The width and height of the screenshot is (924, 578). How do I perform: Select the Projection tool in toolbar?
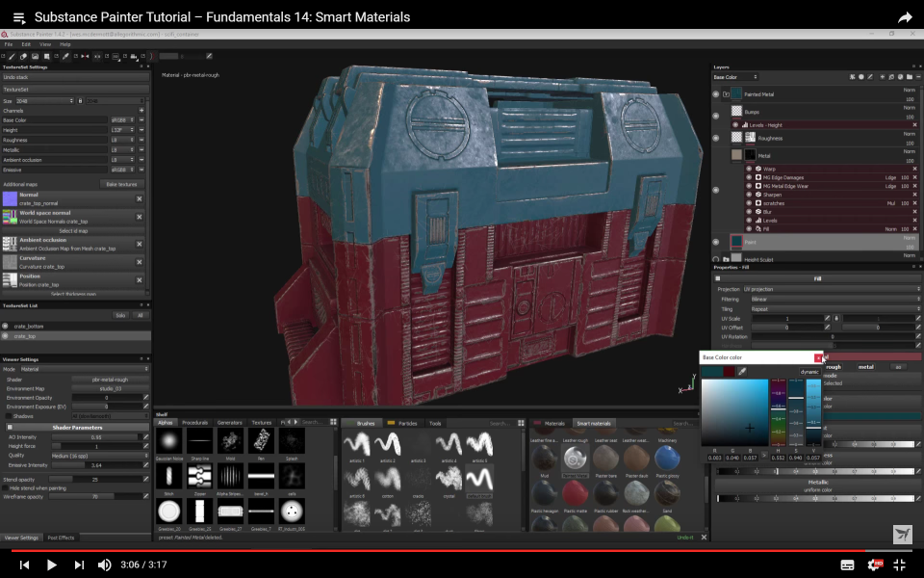click(x=35, y=56)
